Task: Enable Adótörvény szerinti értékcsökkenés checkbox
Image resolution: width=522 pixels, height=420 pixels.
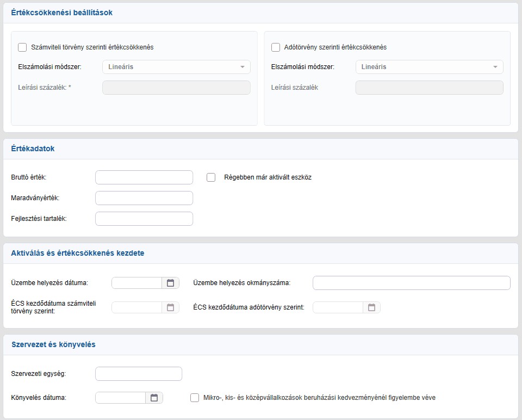Action: point(276,47)
